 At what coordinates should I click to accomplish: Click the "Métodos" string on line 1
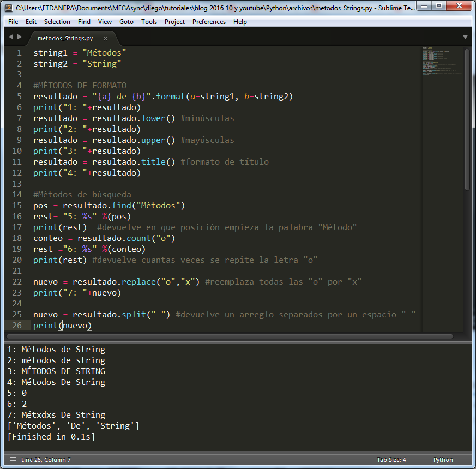pos(104,53)
